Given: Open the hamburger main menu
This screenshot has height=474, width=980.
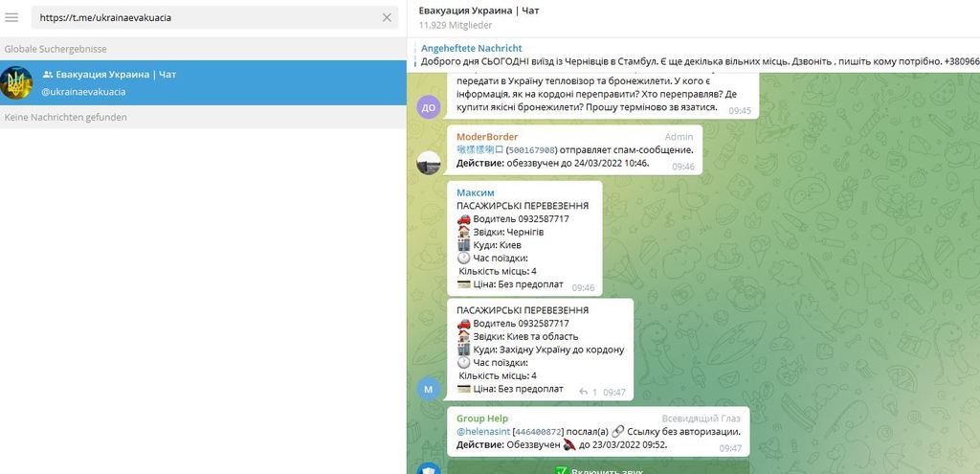Looking at the screenshot, I should coord(11,17).
